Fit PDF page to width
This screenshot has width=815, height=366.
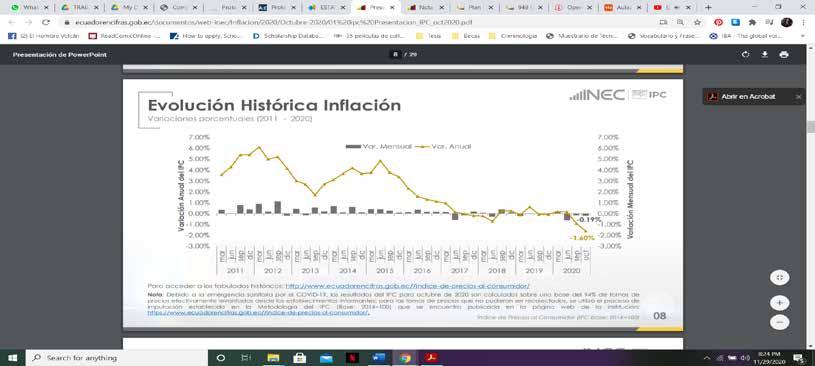(779, 278)
